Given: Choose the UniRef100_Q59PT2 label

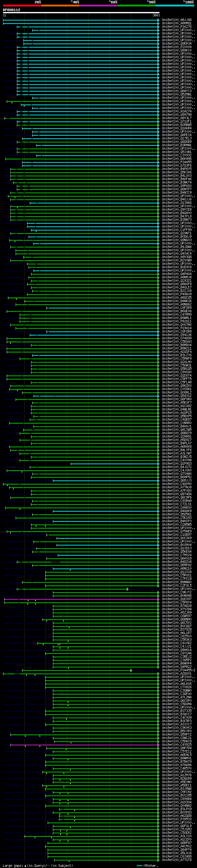Looking at the screenshot, I should 176,734.
